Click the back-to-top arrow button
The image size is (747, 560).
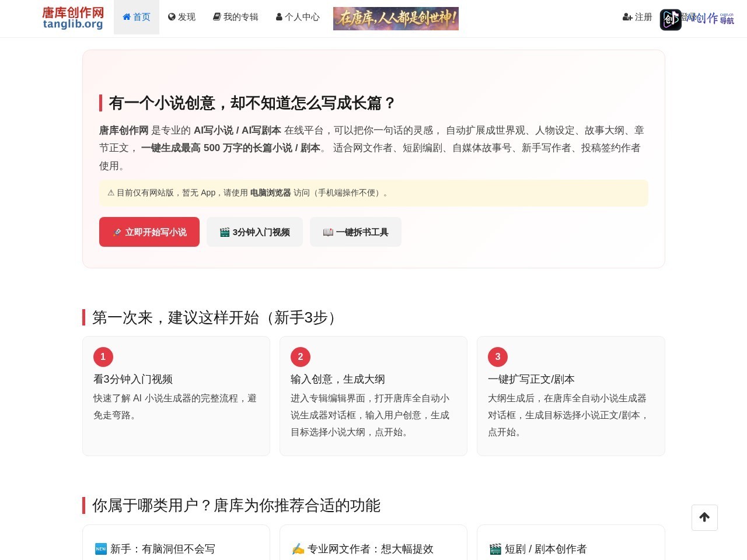pos(704,517)
